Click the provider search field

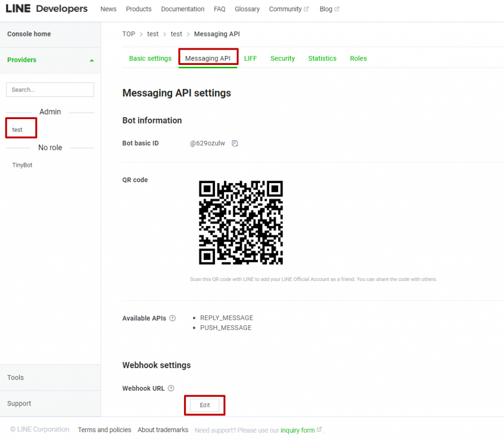tap(50, 90)
